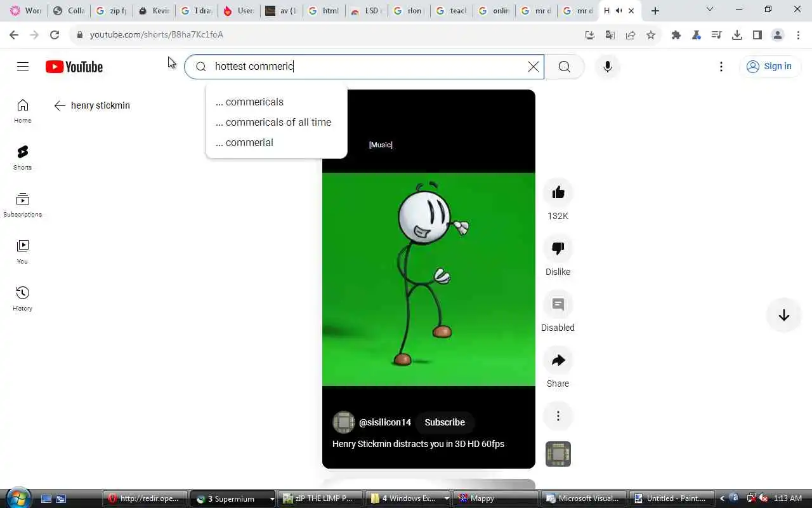Open browser extensions puzzle icon
The height and width of the screenshot is (508, 812).
tap(676, 35)
